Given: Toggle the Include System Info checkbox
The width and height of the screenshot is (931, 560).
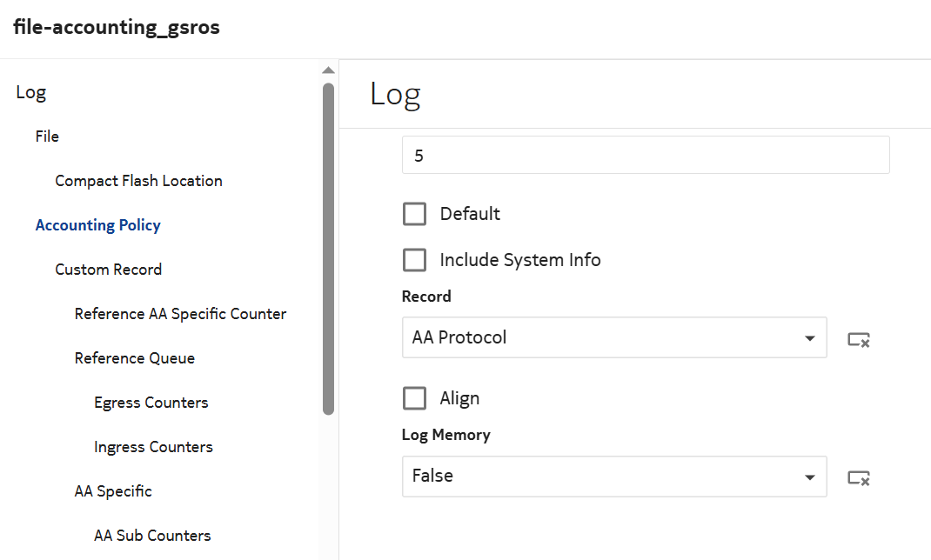Looking at the screenshot, I should coord(415,260).
